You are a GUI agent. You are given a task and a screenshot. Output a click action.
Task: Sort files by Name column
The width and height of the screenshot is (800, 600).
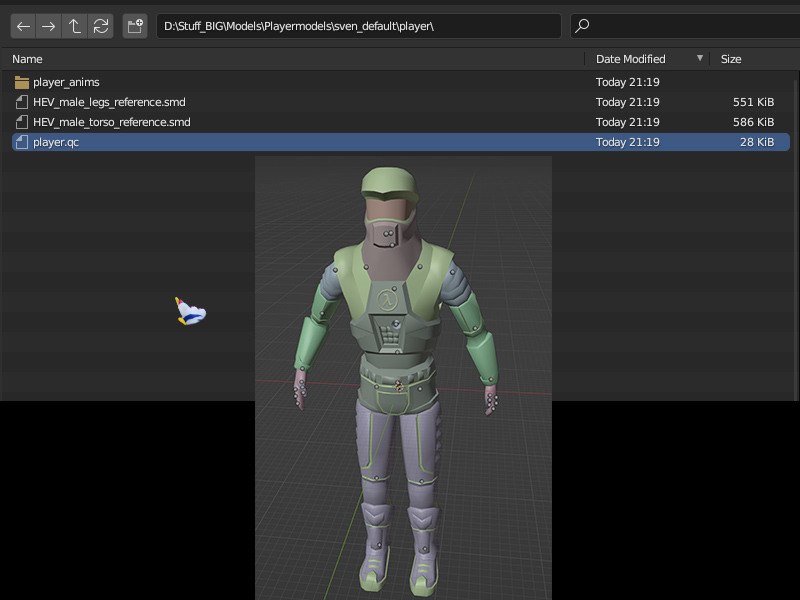(28, 59)
